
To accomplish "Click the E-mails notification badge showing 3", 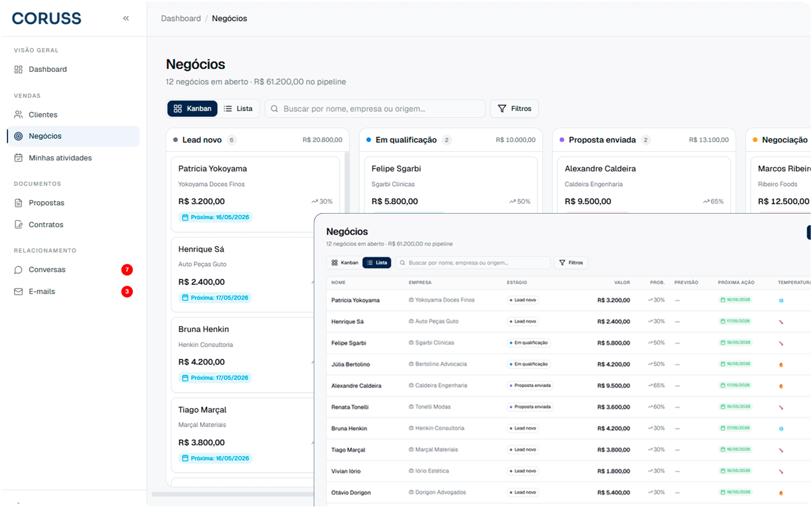I will click(x=127, y=291).
